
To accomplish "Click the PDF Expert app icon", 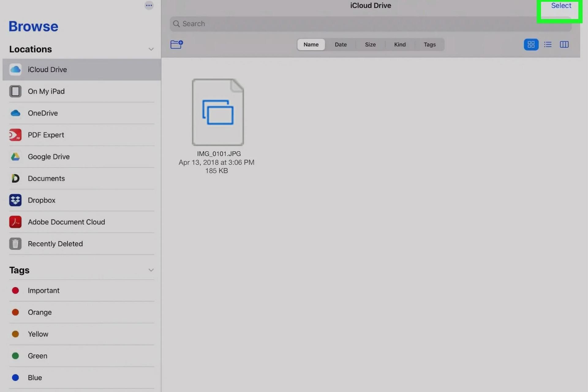I will coord(15,135).
